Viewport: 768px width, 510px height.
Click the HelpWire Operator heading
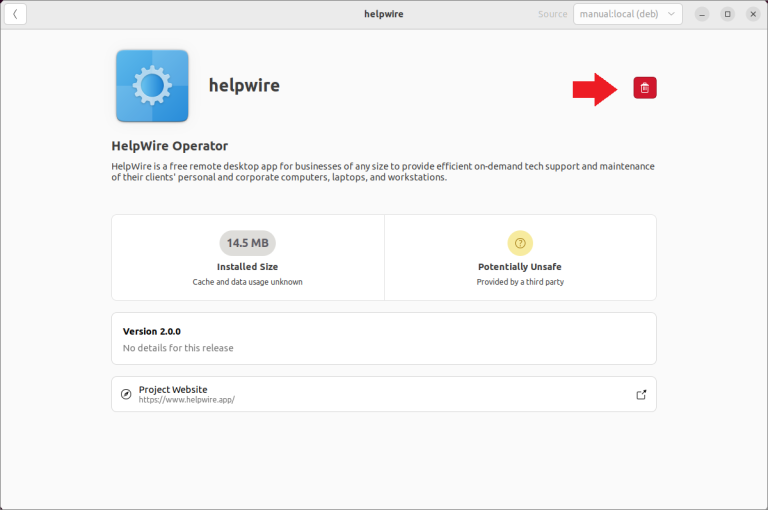click(x=169, y=146)
